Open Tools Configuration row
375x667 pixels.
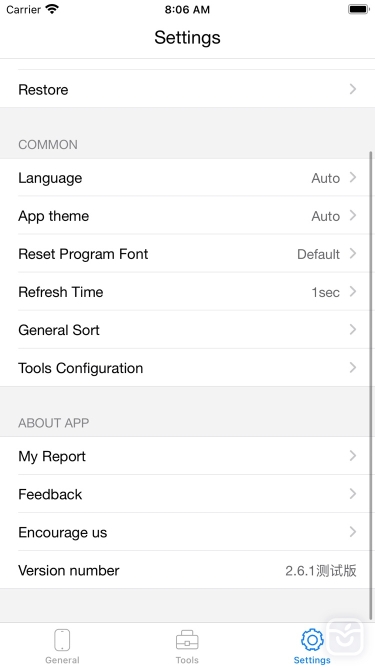pyautogui.click(x=188, y=368)
